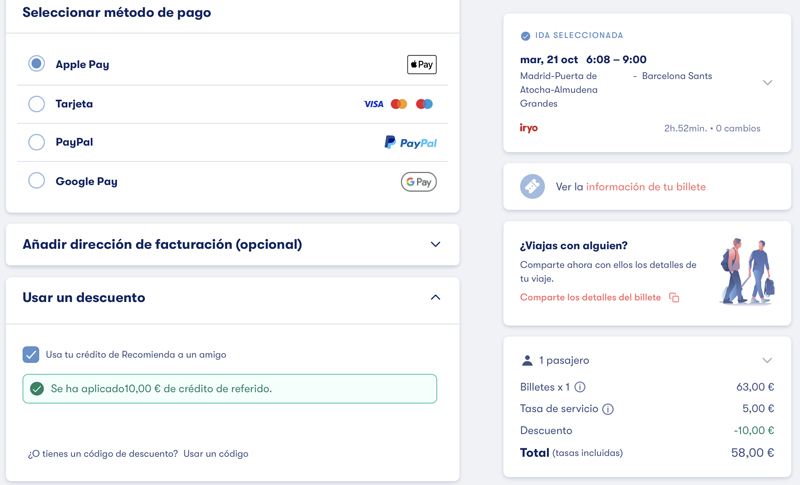The image size is (800, 485).
Task: Open información de tu billete link
Action: coord(645,187)
